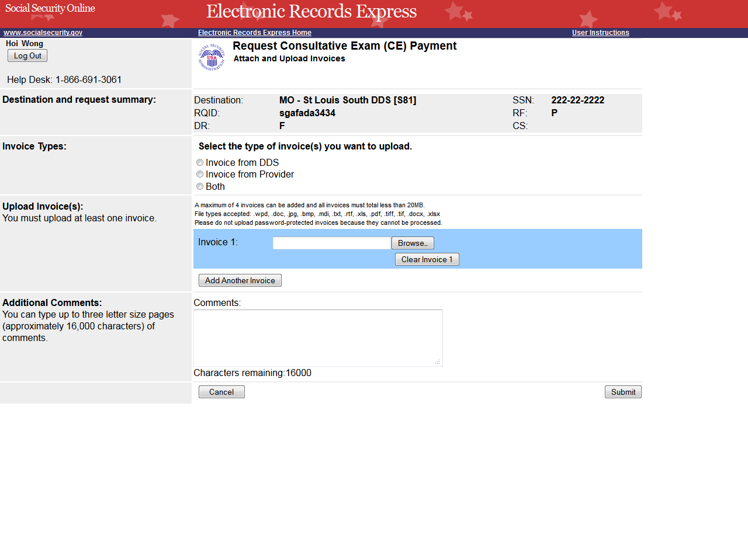Screen dimensions: 748x560
Task: Click the Electronic Records Express banner title
Action: click(311, 12)
